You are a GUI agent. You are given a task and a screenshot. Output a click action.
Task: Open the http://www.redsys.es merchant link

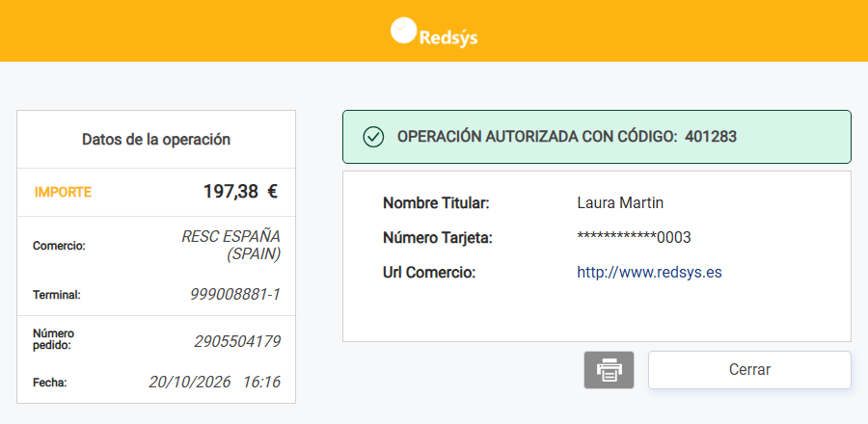click(649, 272)
